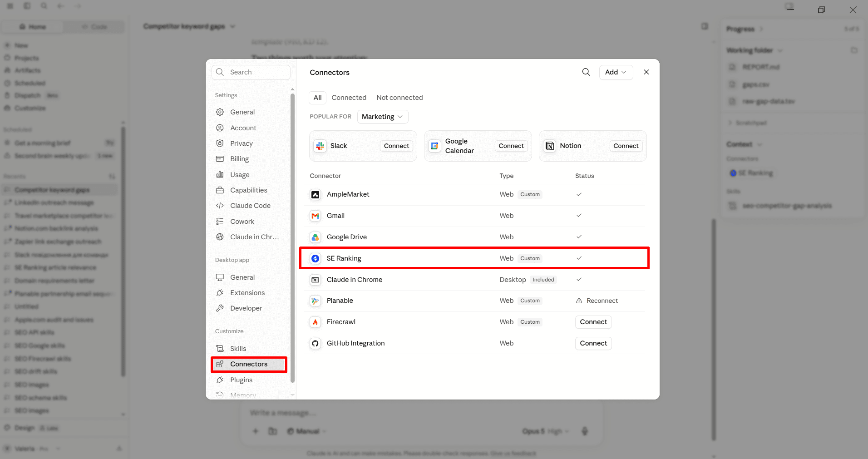Connect the Notion connector

(x=626, y=146)
